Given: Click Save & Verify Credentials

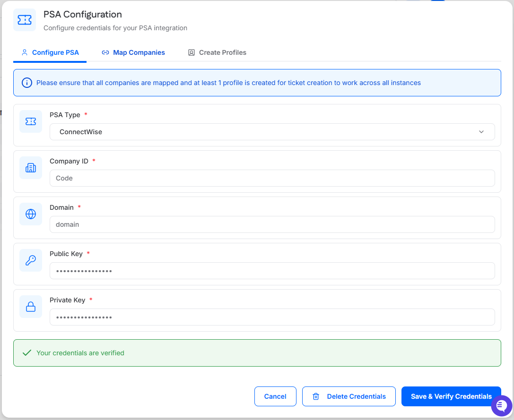Looking at the screenshot, I should 451,396.
